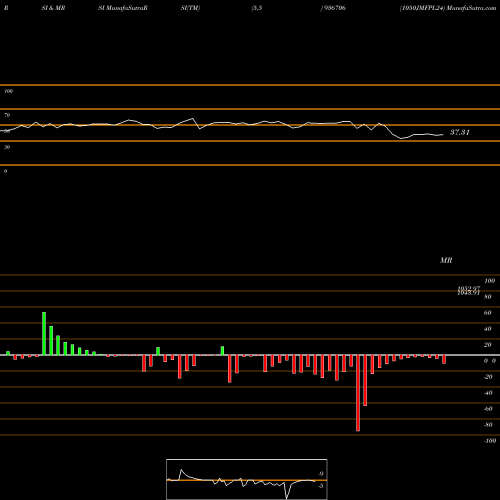Click the MR axis 60 label
This screenshot has width=500, height=500.
(488, 313)
